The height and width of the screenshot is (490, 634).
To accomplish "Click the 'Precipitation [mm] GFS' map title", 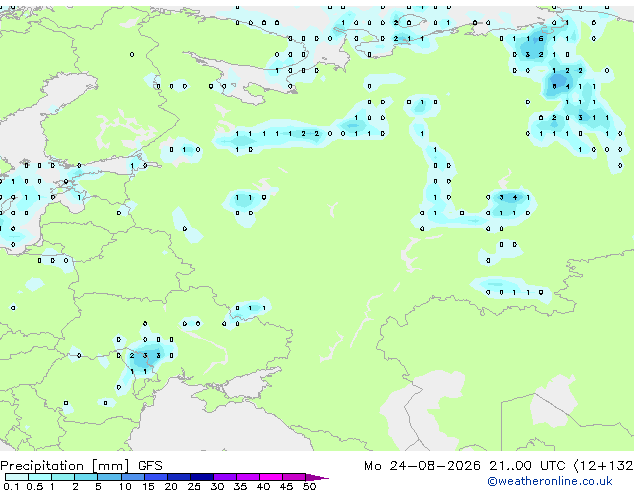I will (81, 466).
